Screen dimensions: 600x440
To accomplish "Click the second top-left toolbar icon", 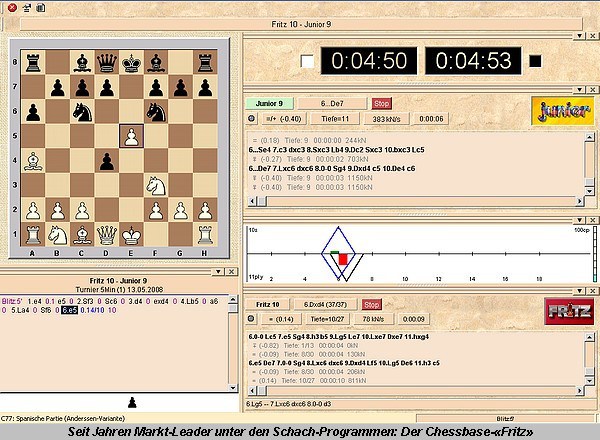I will pos(27,7).
